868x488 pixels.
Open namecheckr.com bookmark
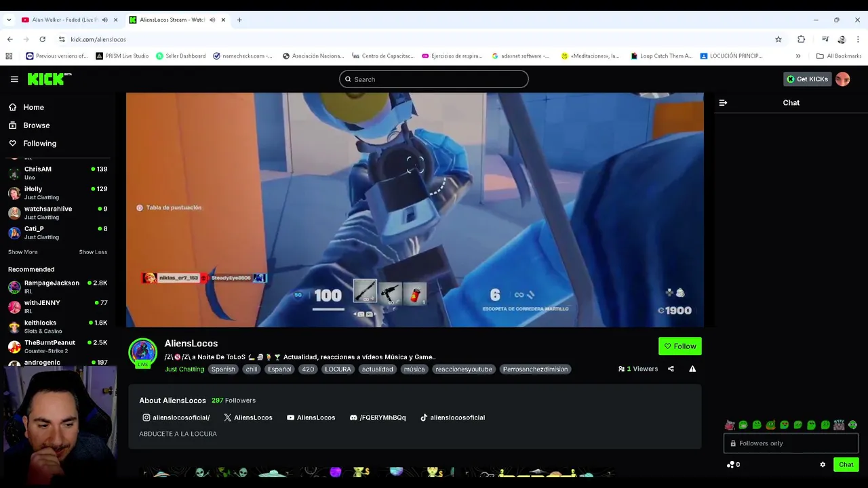[243, 56]
